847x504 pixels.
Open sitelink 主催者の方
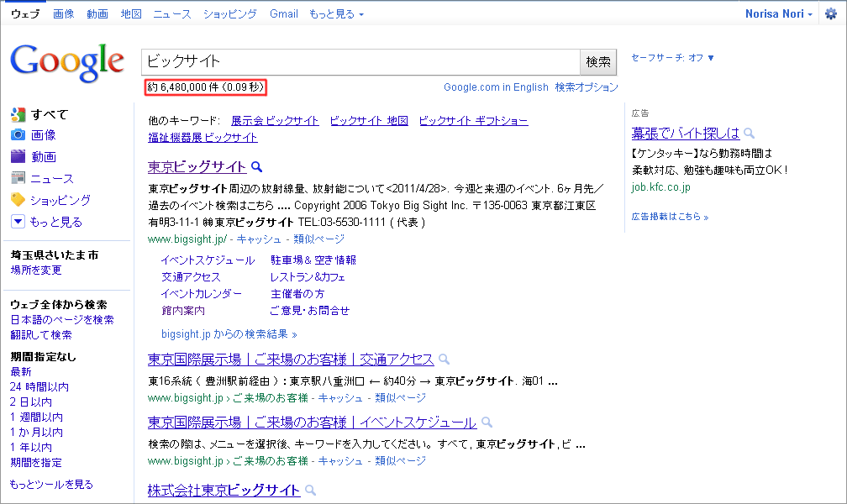[x=297, y=294]
